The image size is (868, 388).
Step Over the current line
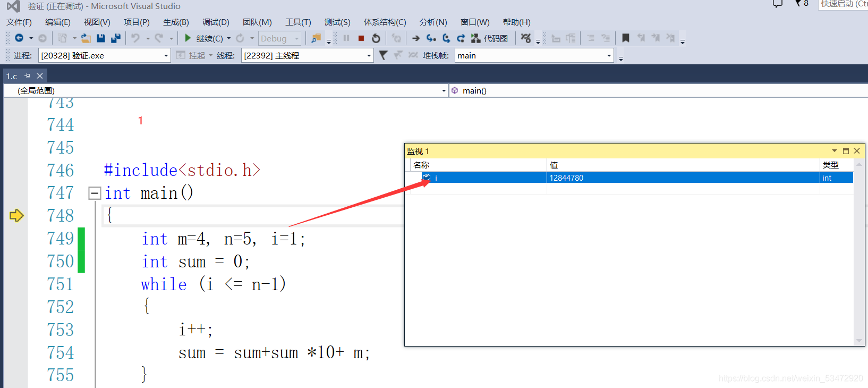click(x=446, y=38)
